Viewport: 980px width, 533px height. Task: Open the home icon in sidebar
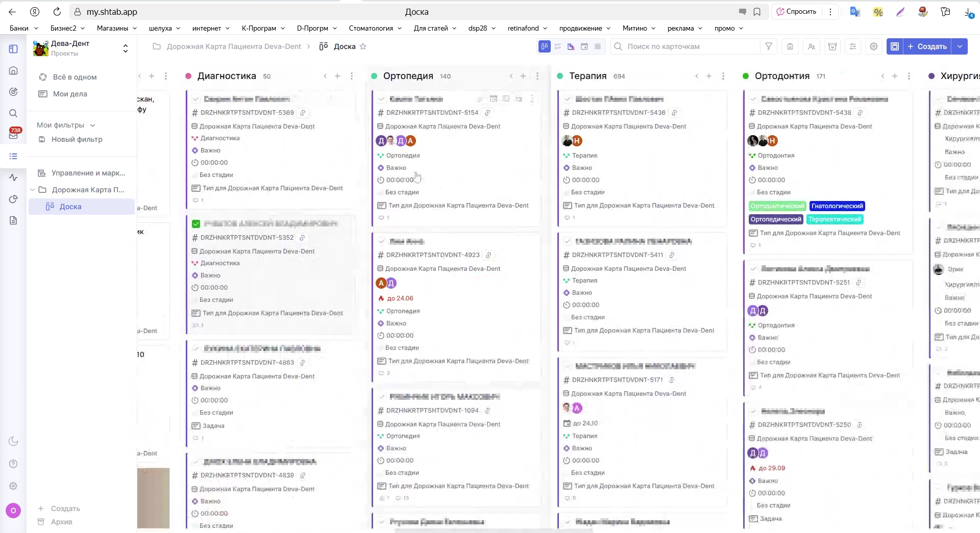13,70
